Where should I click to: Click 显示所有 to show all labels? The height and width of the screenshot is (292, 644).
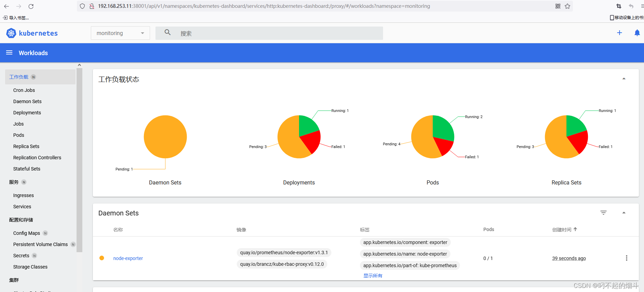373,276
